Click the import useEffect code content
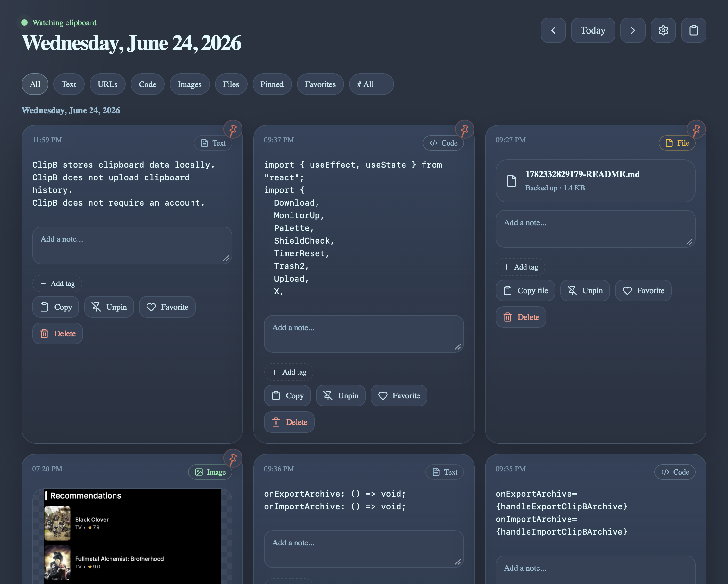The image size is (728, 584). point(353,228)
